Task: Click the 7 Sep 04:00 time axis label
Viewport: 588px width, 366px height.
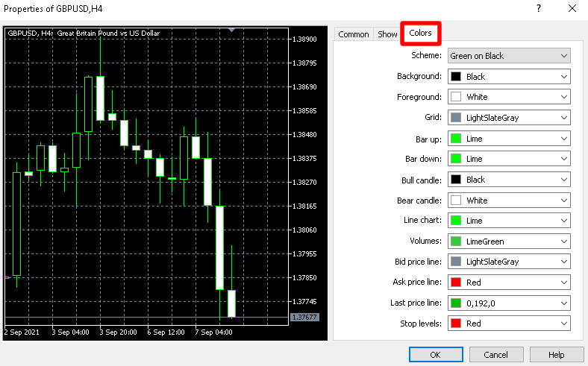Action: (x=213, y=332)
